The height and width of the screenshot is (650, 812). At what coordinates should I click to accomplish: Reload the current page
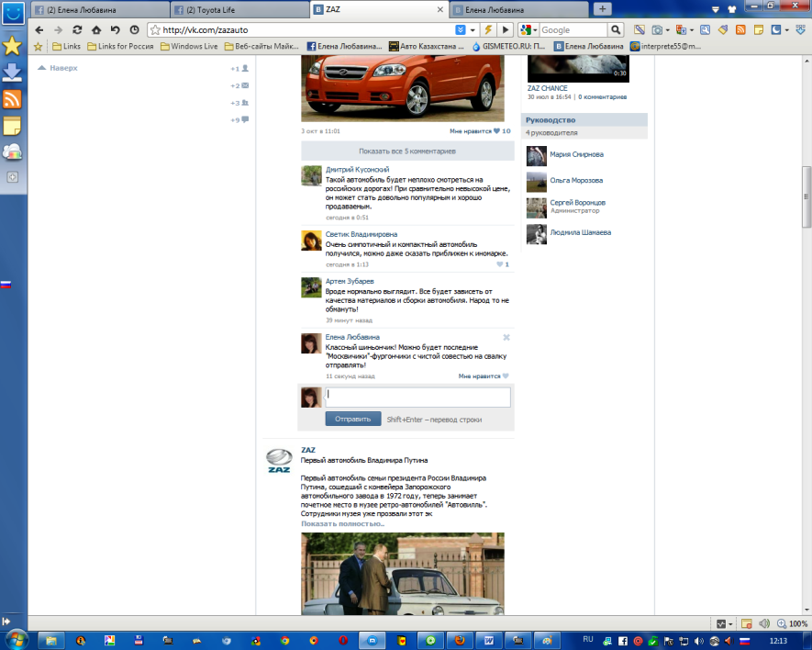coord(77,30)
